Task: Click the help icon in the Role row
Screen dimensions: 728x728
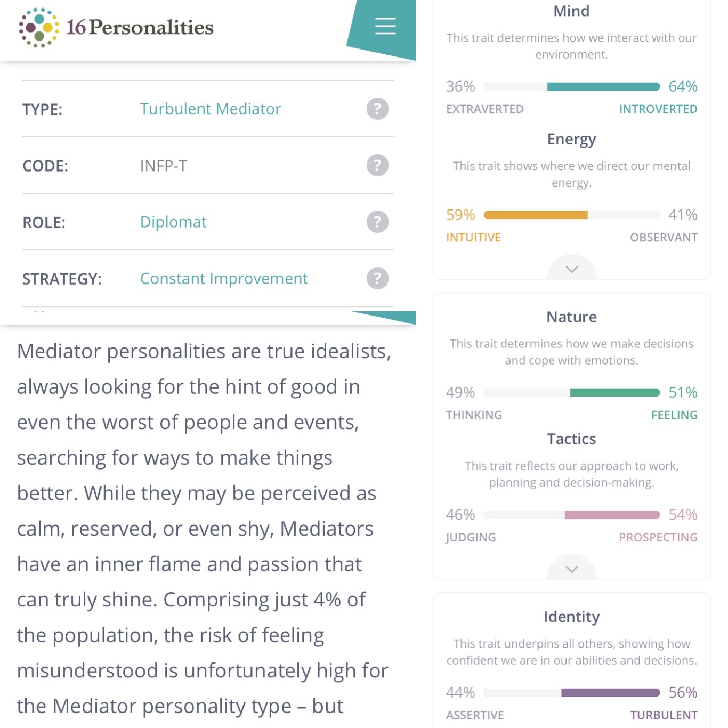Action: pos(377,222)
